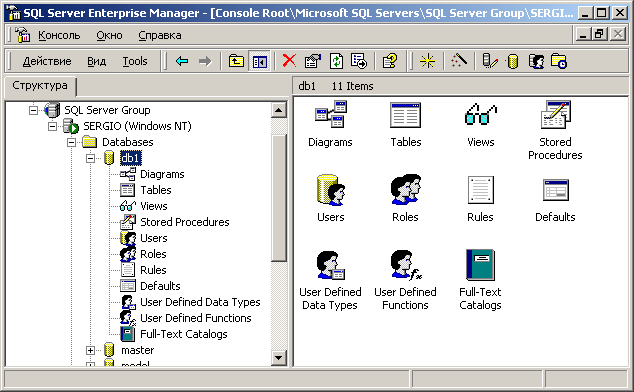
Task: Collapse the Databases folder node
Action: coord(72,142)
